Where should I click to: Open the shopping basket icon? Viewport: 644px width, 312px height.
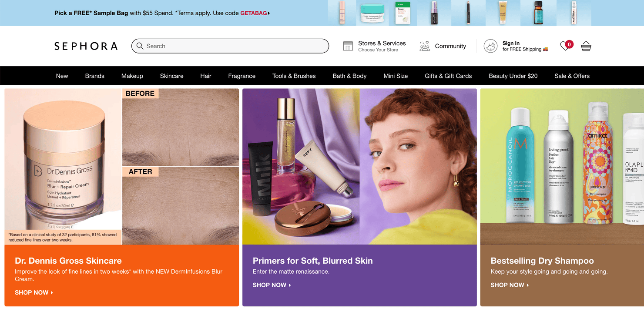tap(586, 46)
